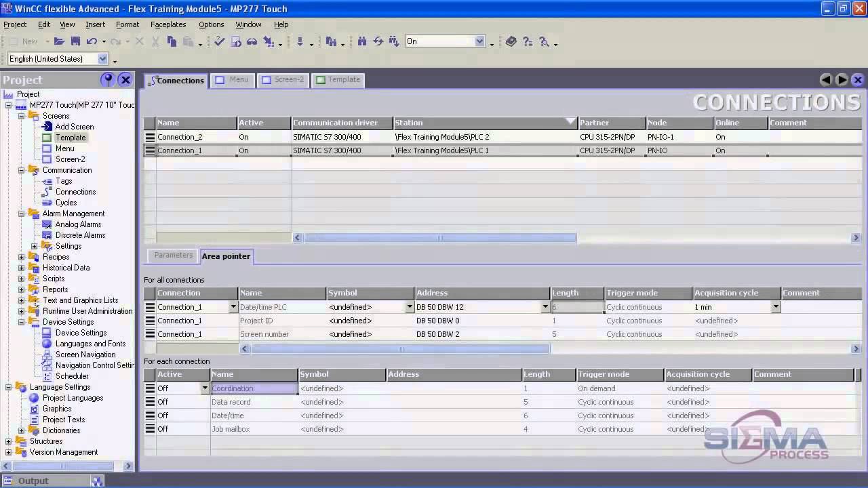
Task: Click the Trigger mode header under For all connections
Action: (x=648, y=293)
